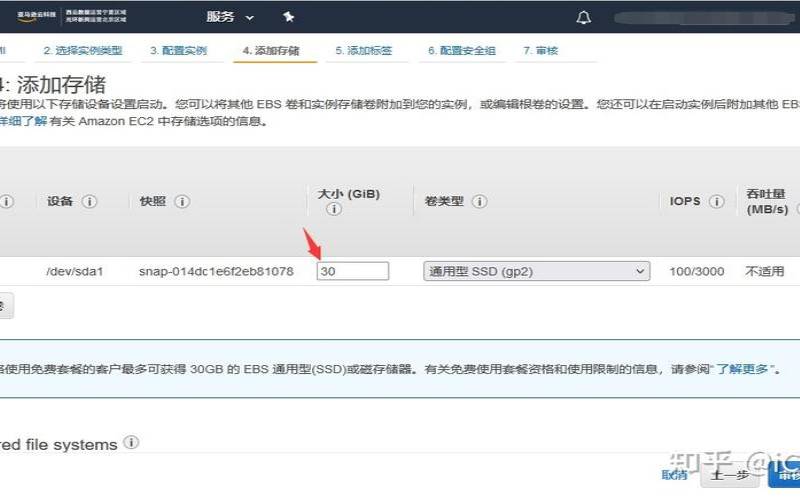800x500 pixels.
Task: Open the notifications bell
Action: pos(584,18)
